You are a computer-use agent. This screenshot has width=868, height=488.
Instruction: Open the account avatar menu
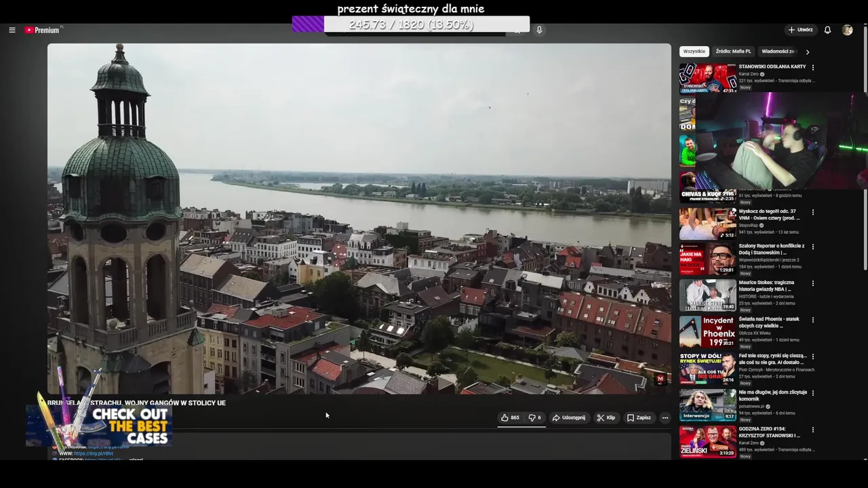(x=847, y=30)
